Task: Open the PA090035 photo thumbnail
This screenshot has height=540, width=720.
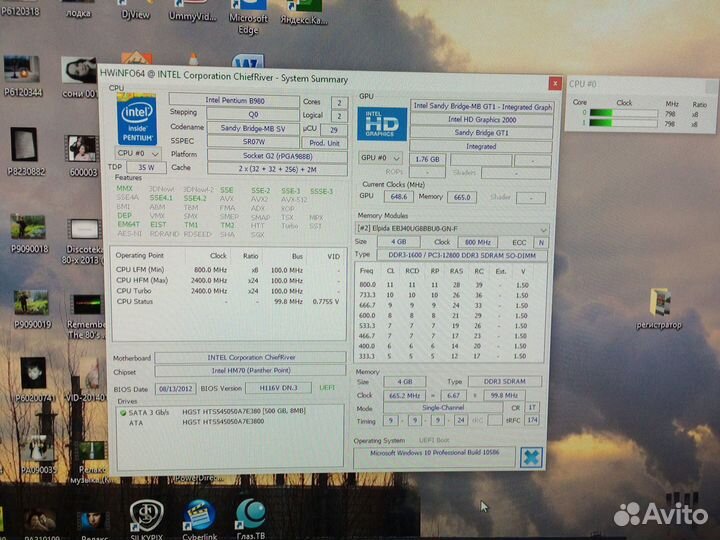Action: [x=39, y=454]
